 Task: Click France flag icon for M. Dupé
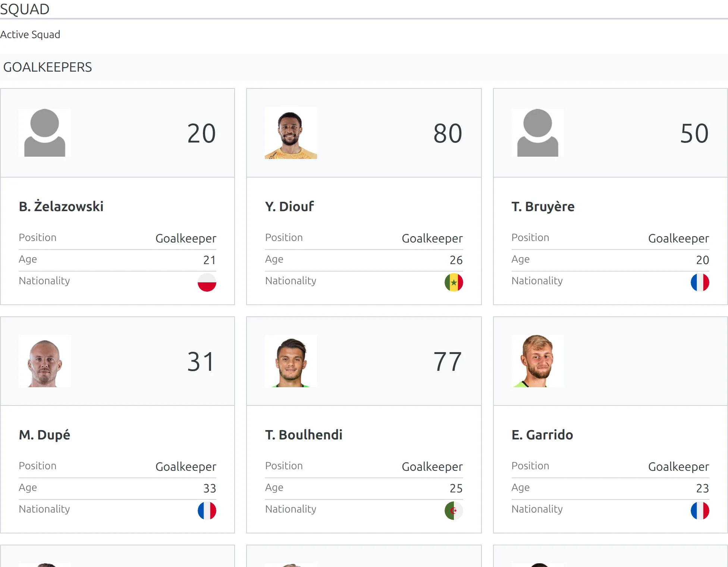click(207, 511)
